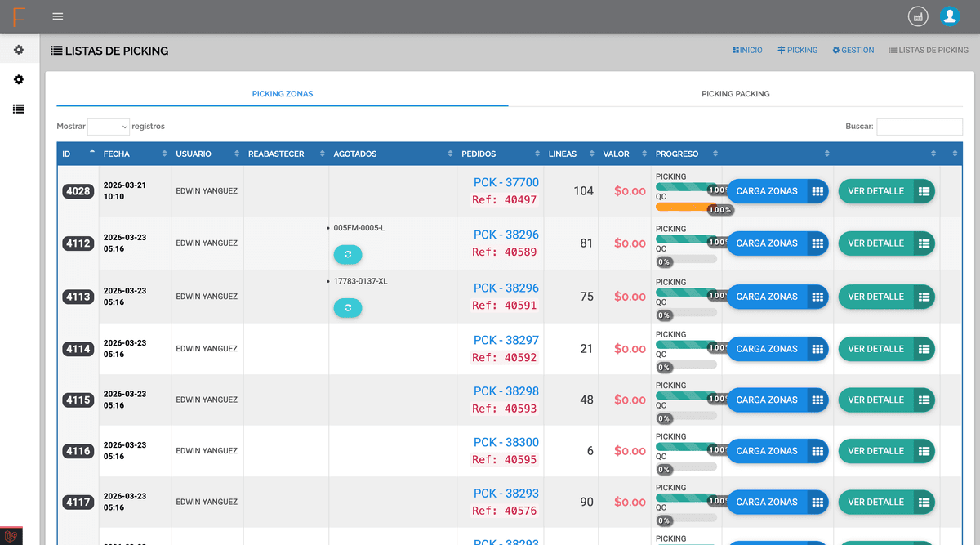
Task: Open the second gear icon in sidebar
Action: tap(19, 79)
